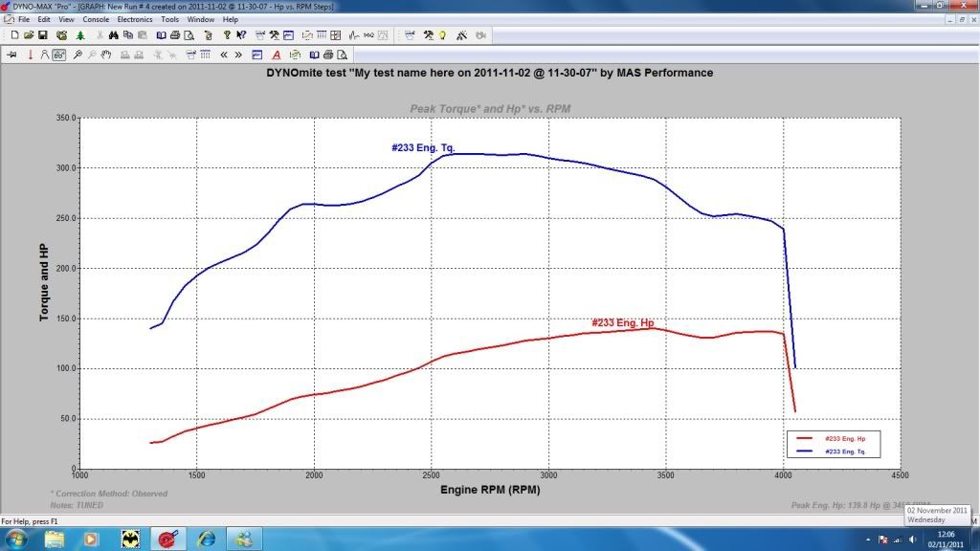980x551 pixels.
Task: Click the What's This arrow-question icon
Action: (x=241, y=35)
